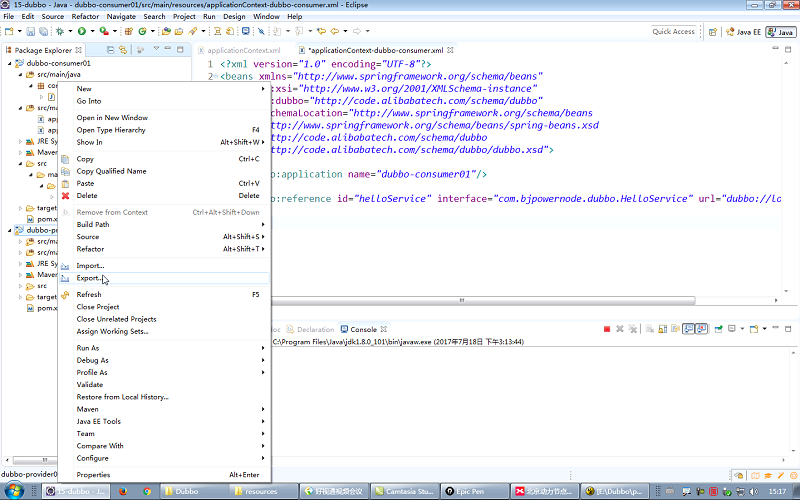Choose Properties in the context menu
Screen dimensions: 800x500
click(94, 475)
